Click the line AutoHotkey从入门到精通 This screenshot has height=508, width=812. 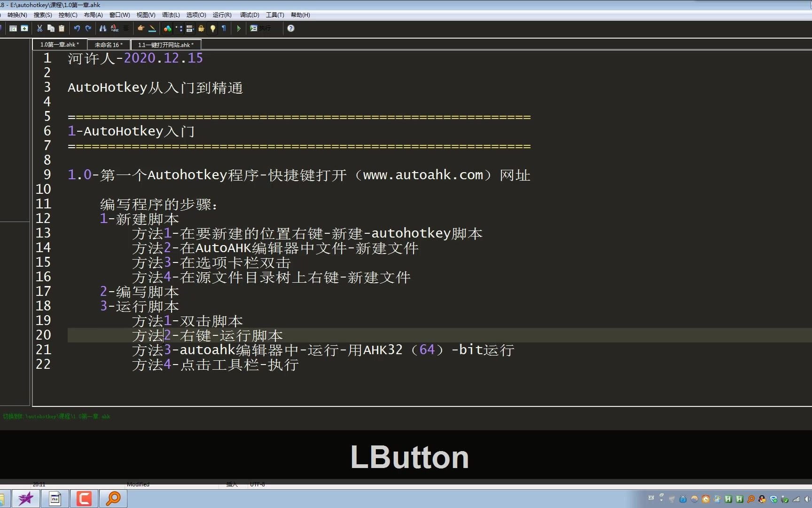click(x=155, y=87)
